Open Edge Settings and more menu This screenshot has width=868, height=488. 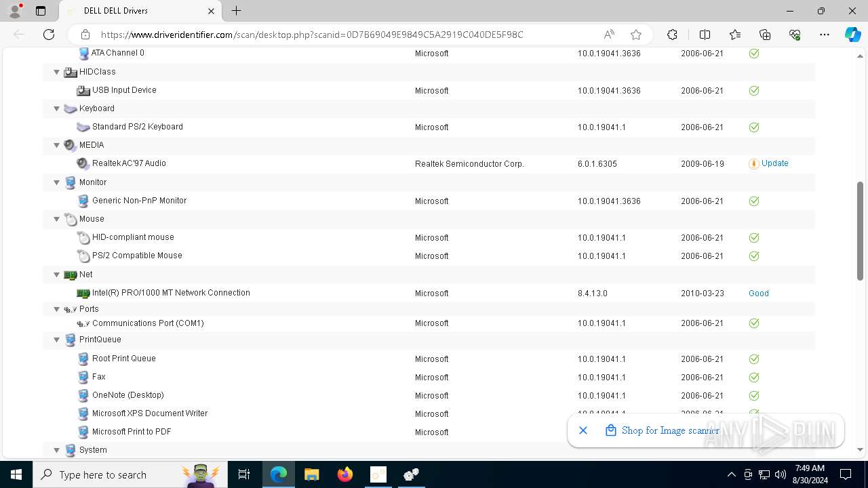825,35
